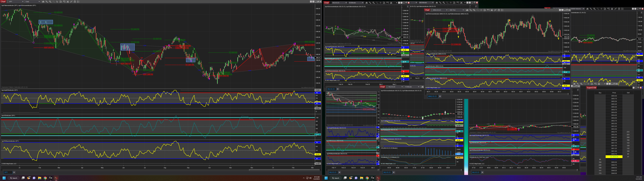
Task: Select drawing tools pencil in SPY chart
Action: [47, 2]
